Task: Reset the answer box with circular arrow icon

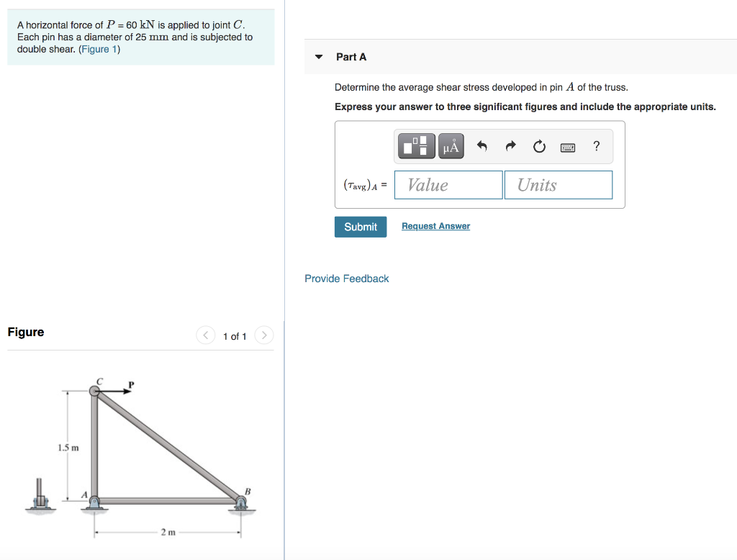Action: click(x=538, y=145)
